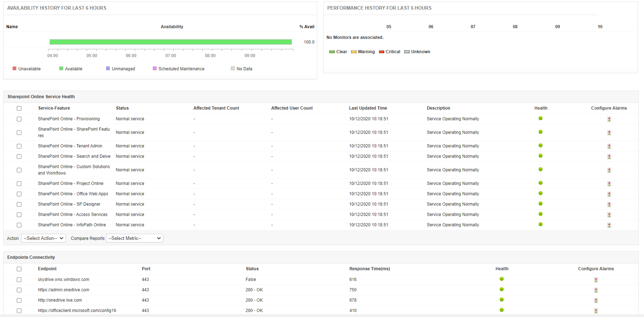The image size is (644, 317).
Task: Click the Unmanaged legend label
Action: pyautogui.click(x=123, y=69)
